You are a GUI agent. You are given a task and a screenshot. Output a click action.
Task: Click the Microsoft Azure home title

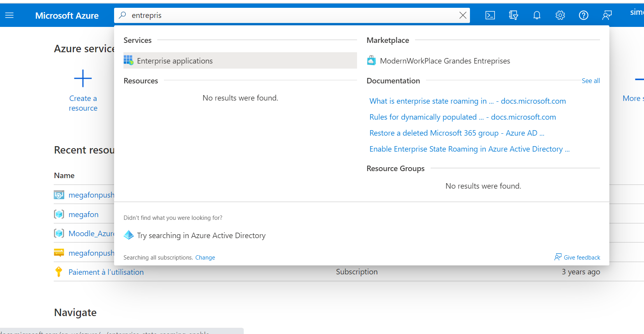[67, 16]
